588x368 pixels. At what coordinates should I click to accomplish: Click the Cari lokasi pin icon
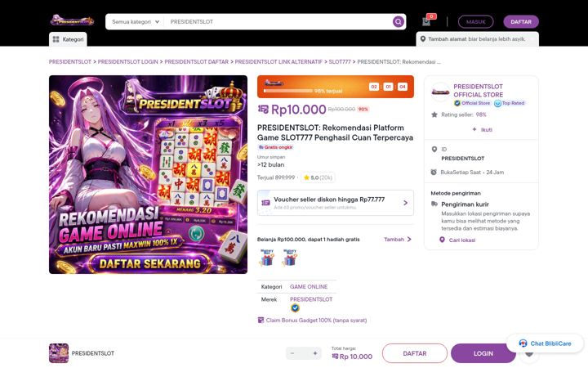coord(442,240)
